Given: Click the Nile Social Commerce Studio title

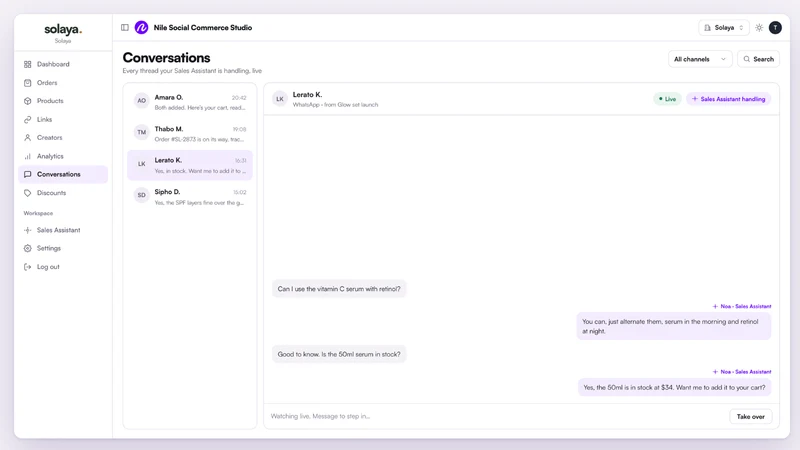Looking at the screenshot, I should pos(203,28).
